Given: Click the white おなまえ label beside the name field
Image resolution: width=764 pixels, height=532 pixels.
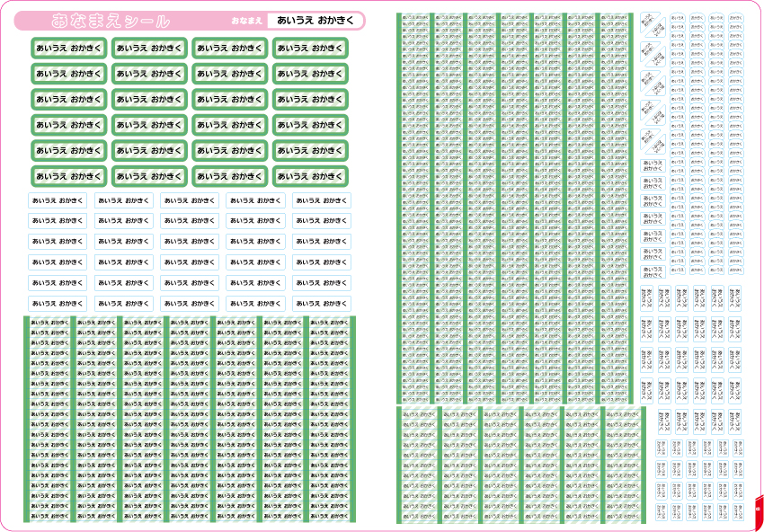Looking at the screenshot, I should pyautogui.click(x=247, y=21).
